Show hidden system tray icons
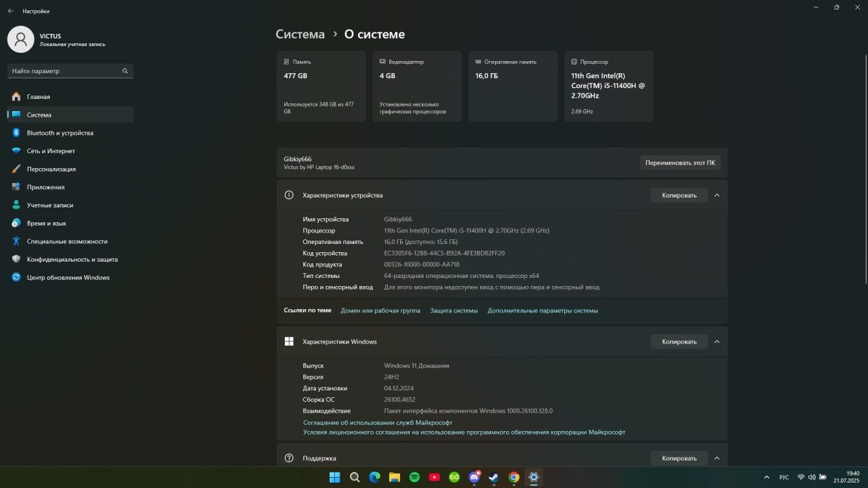The image size is (868, 488). pyautogui.click(x=767, y=477)
